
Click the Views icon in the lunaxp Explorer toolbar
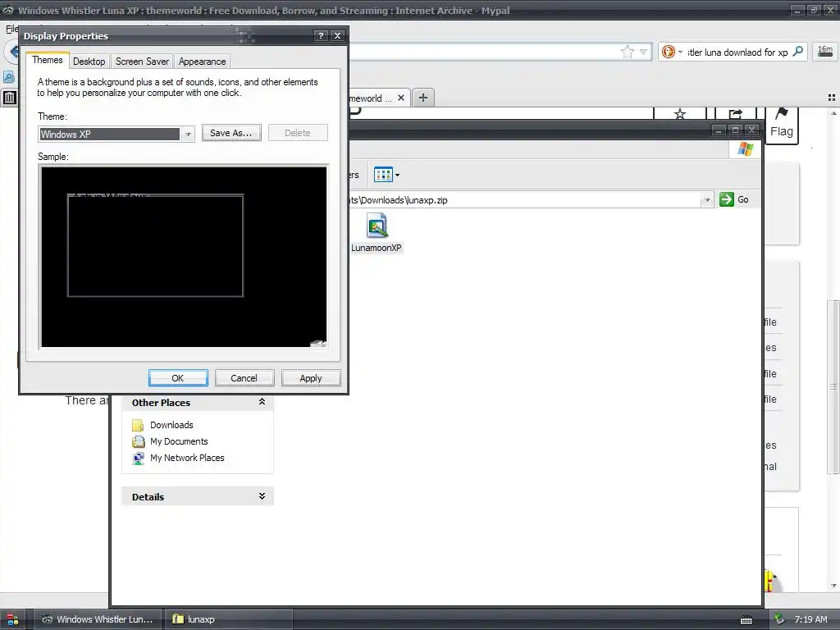click(383, 175)
